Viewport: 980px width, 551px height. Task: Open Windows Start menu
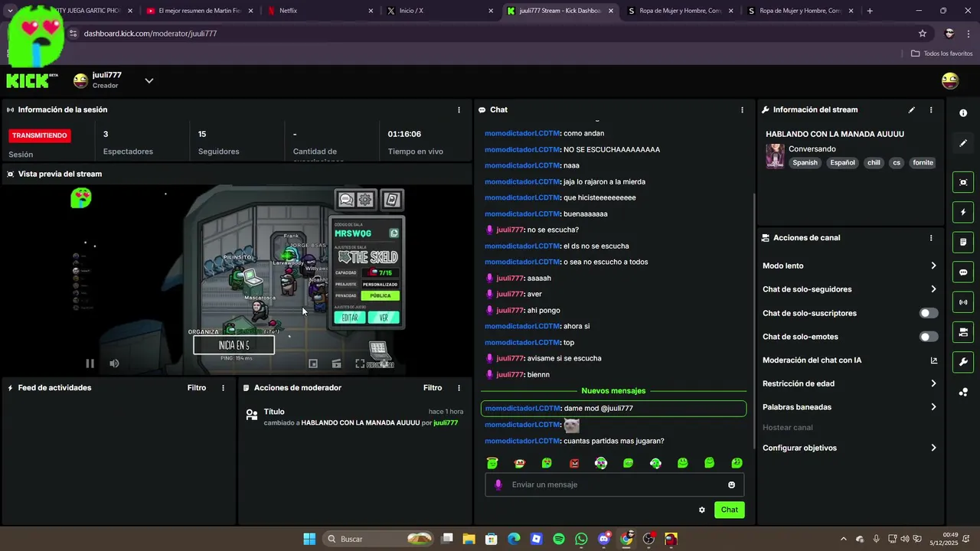click(x=309, y=539)
